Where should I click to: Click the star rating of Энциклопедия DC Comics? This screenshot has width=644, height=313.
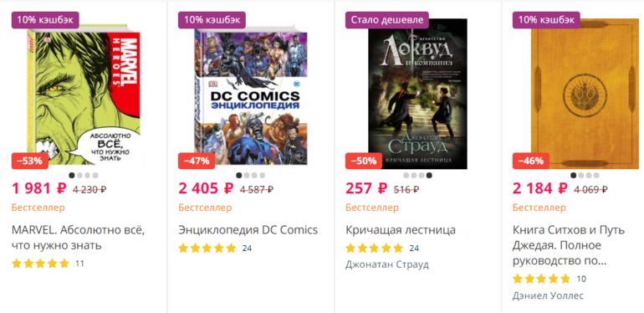click(x=207, y=248)
